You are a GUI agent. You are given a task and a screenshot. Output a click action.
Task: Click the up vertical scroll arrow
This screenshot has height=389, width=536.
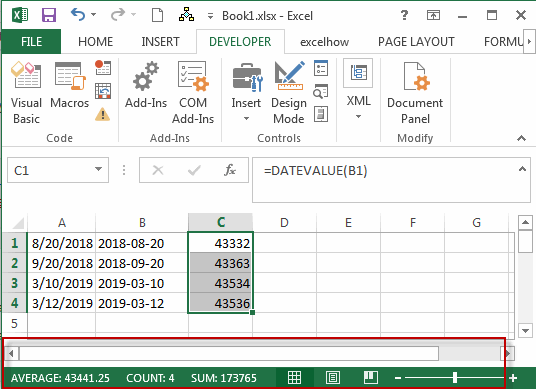[525, 223]
